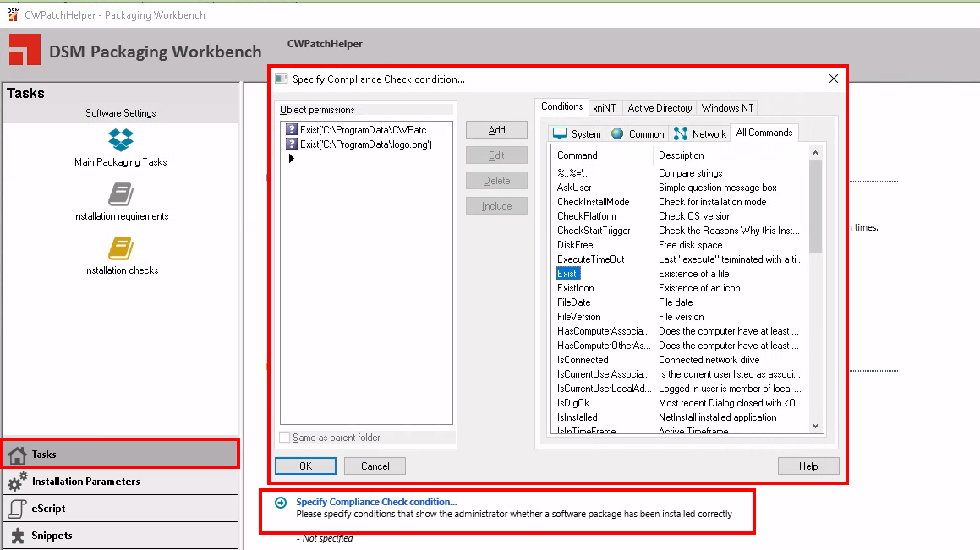This screenshot has height=550, width=980.
Task: Open the Installation Parameters section
Action: (x=121, y=482)
